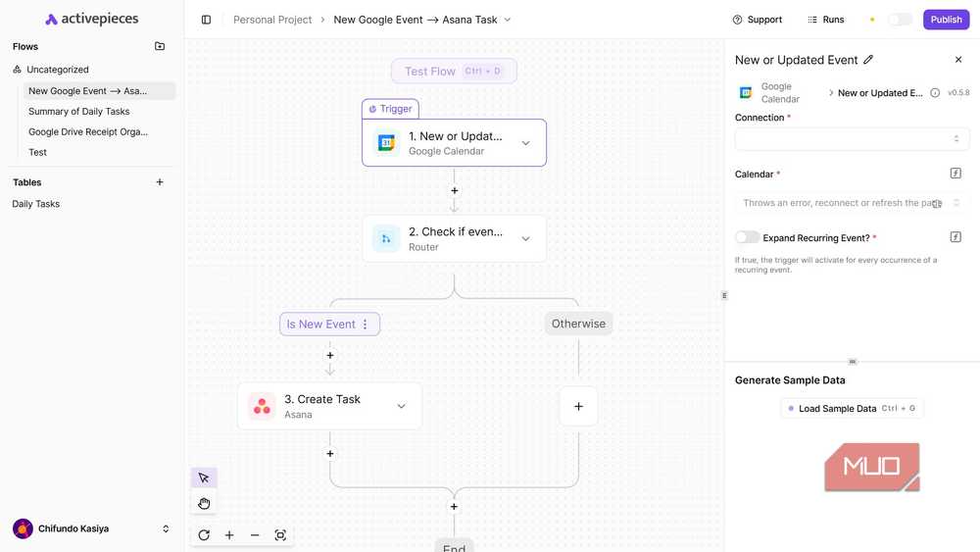Click the activepieces logo
980x552 pixels.
click(x=92, y=19)
